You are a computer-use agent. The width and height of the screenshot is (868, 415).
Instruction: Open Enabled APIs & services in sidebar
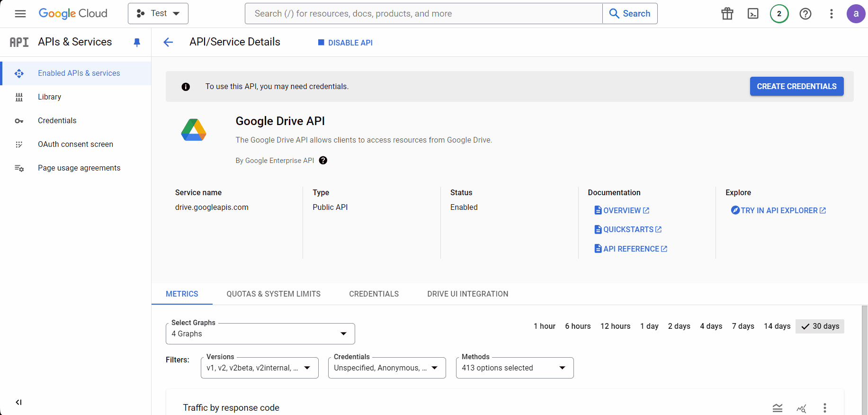click(76, 73)
